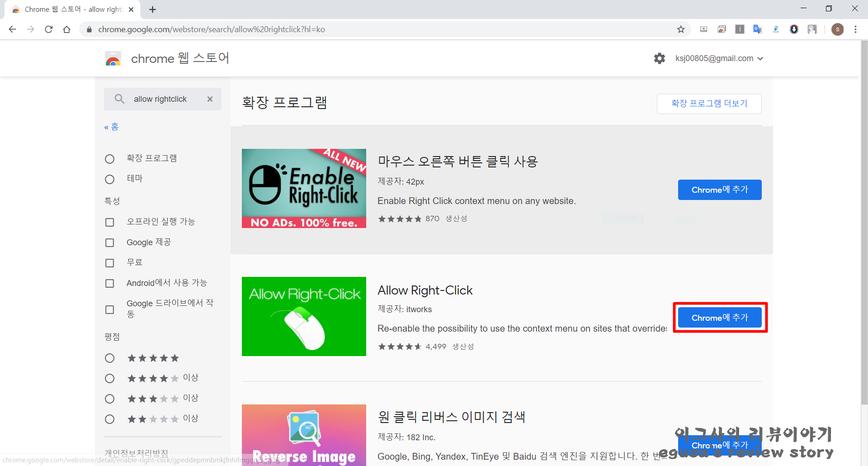Check Google 드라이브에서 작동 filter
Screen dimensions: 868x466
point(109,309)
